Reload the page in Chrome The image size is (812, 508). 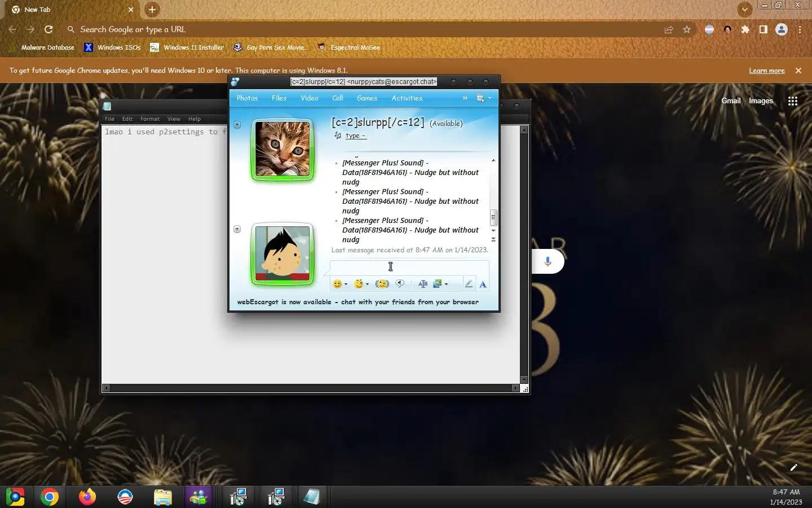coord(48,29)
